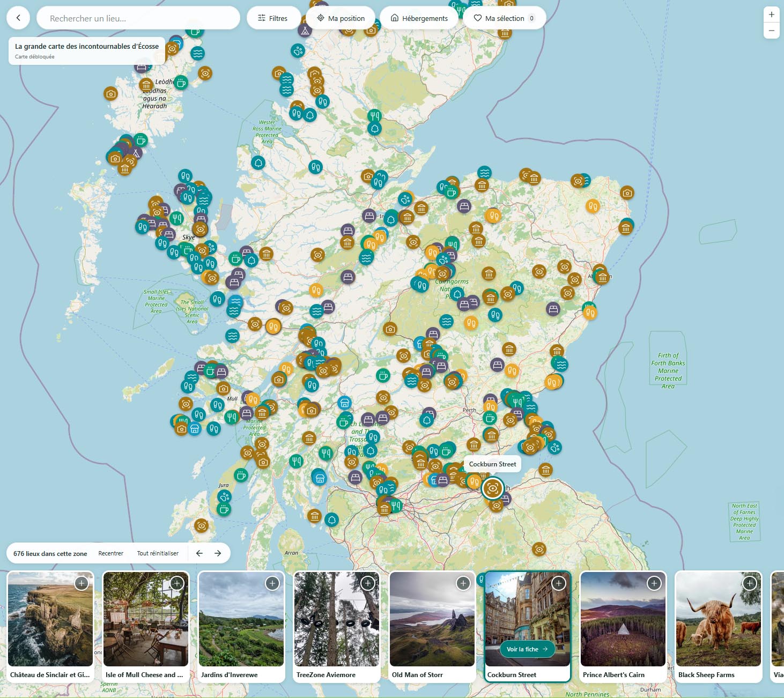The width and height of the screenshot is (784, 698).
Task: Click the camera marker on the west Hebrides coast
Action: pos(110,94)
